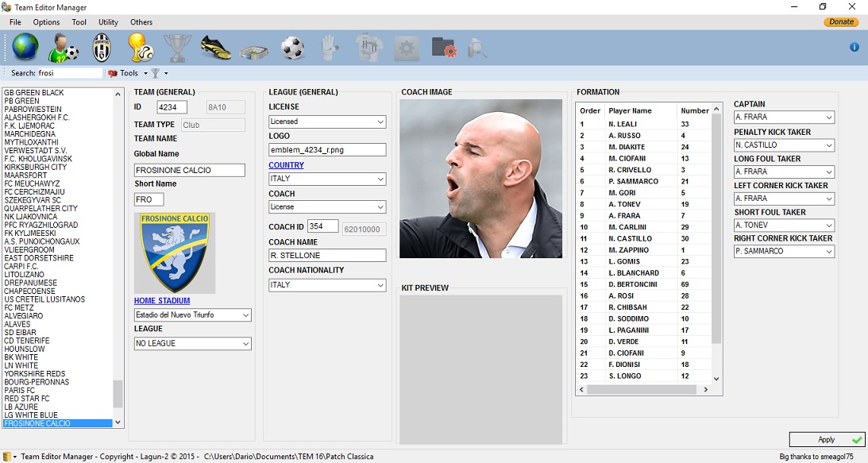Click the team ID field 4234
Screen dimensions: 868x463
[172, 107]
